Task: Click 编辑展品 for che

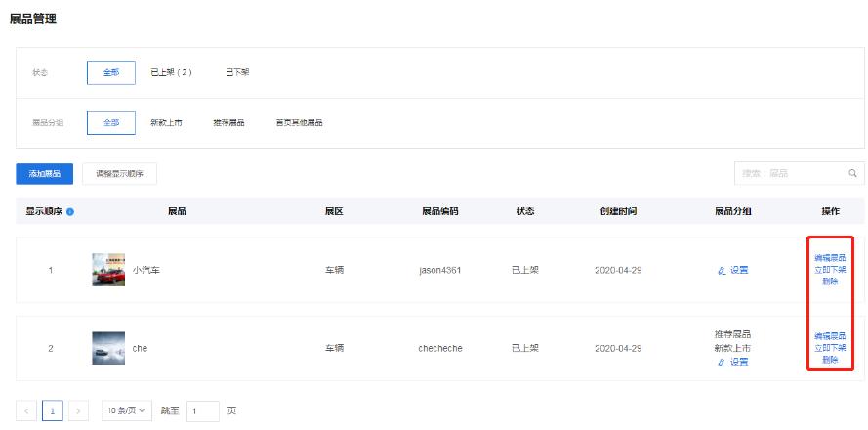Action: (830, 336)
